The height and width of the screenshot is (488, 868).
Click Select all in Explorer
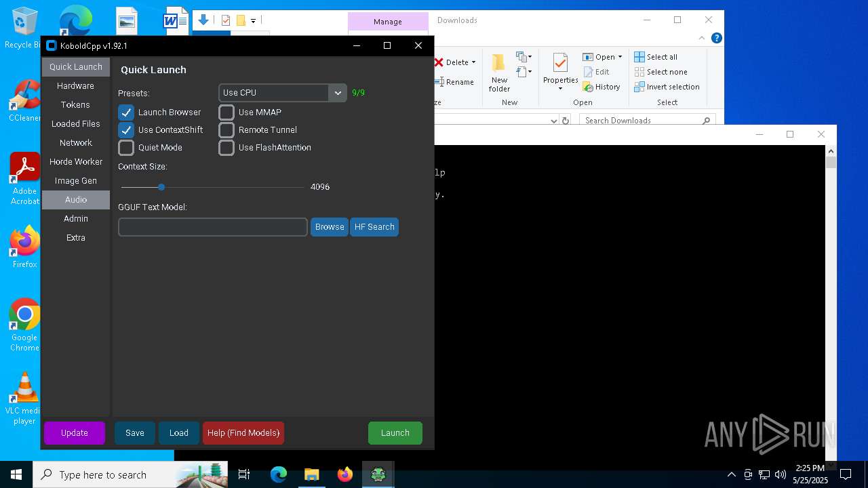[656, 57]
